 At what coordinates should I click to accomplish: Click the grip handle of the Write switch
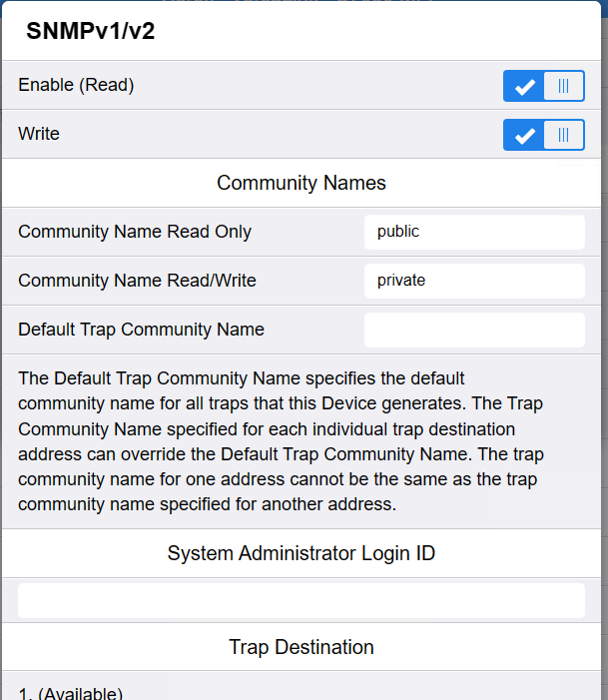tap(564, 135)
